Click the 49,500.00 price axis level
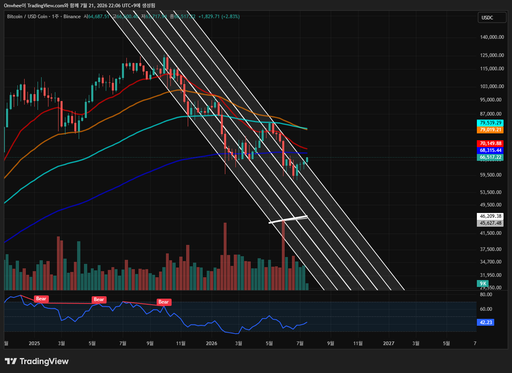 pos(491,205)
